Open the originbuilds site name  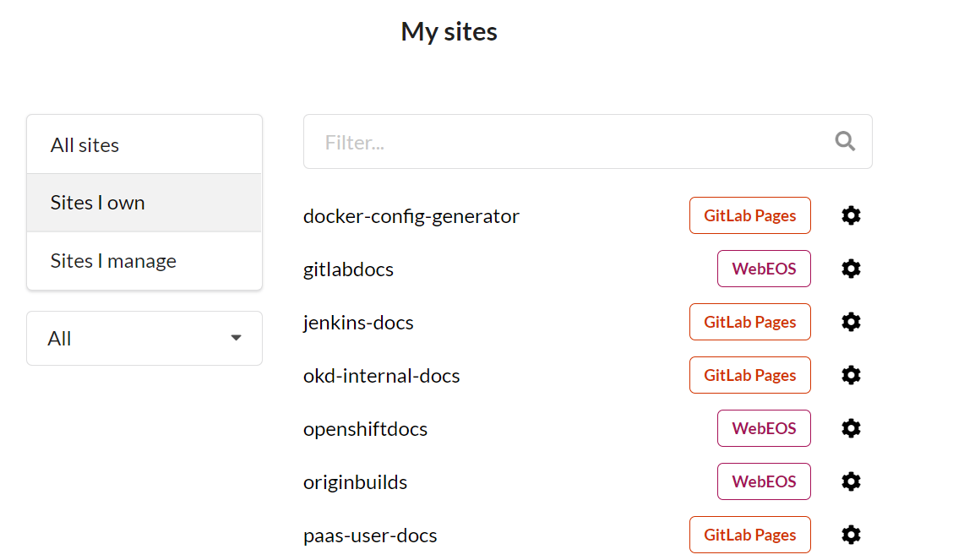pos(356,482)
